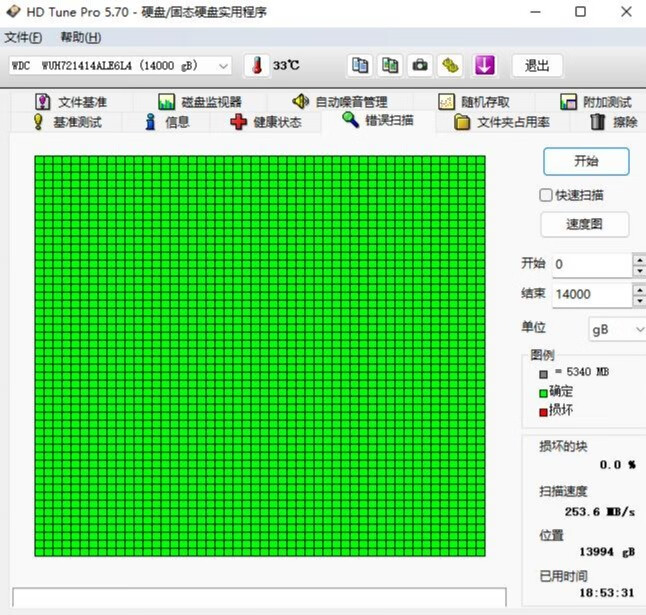The width and height of the screenshot is (646, 615).
Task: Open the 帮助(H) menu
Action: [81, 37]
